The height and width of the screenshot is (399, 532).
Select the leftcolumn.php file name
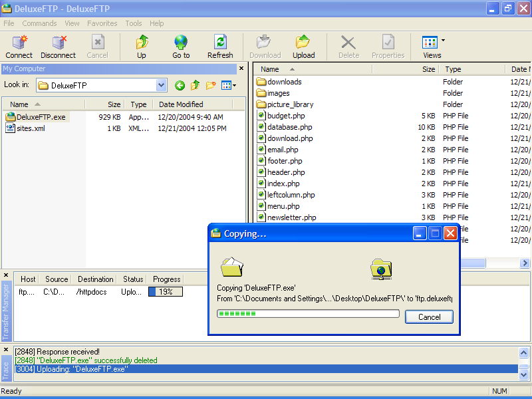coord(291,195)
